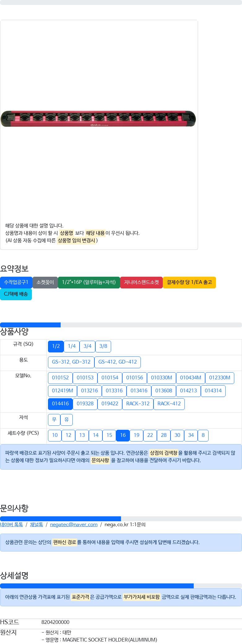
Task: Select the 3/8 size option
Action: tap(103, 346)
